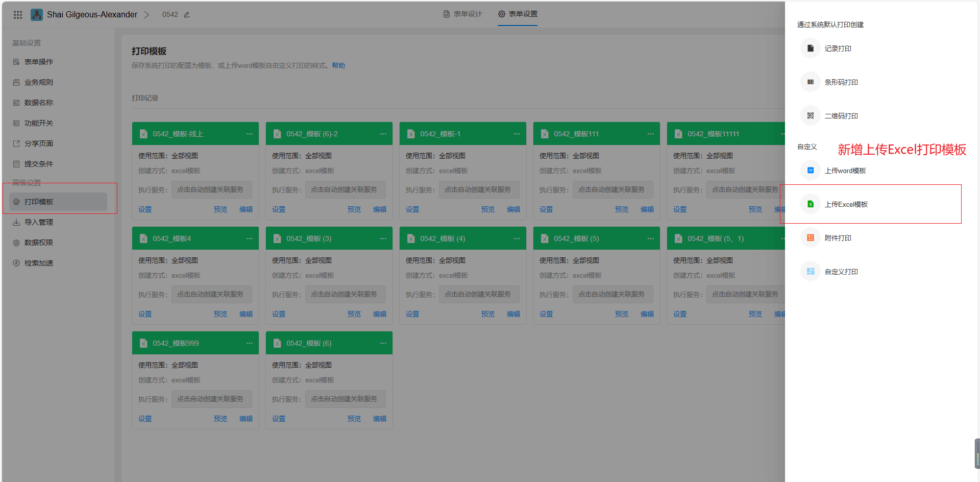Select the 记录打印 record print icon
This screenshot has width=980, height=482.
click(810, 49)
